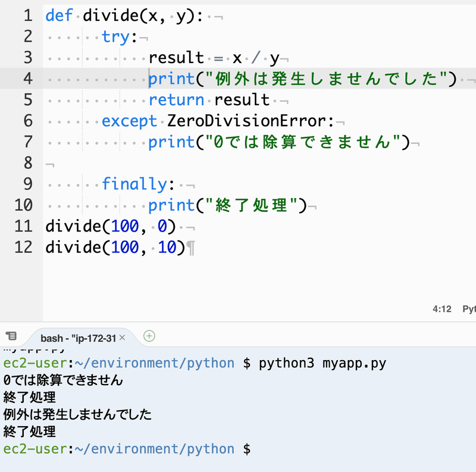Click the 4:12 cursor position indicator
The width and height of the screenshot is (476, 472).
pyautogui.click(x=441, y=309)
